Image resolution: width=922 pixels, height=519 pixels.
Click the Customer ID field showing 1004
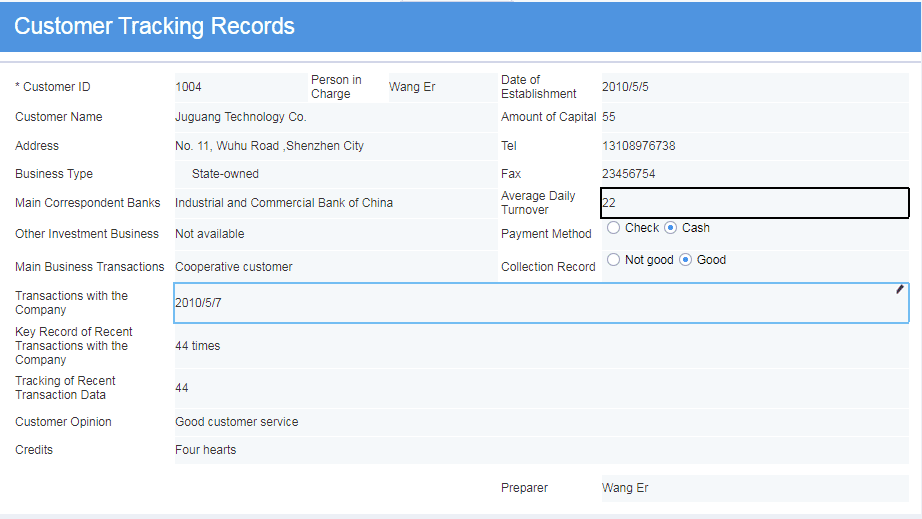click(x=241, y=87)
